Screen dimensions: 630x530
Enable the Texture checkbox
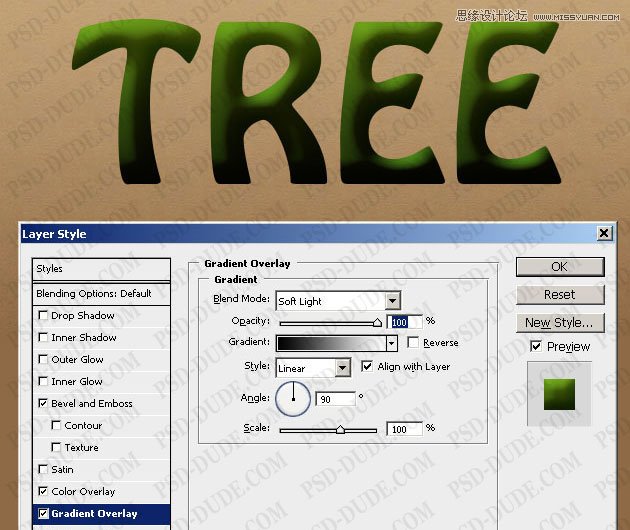56,447
